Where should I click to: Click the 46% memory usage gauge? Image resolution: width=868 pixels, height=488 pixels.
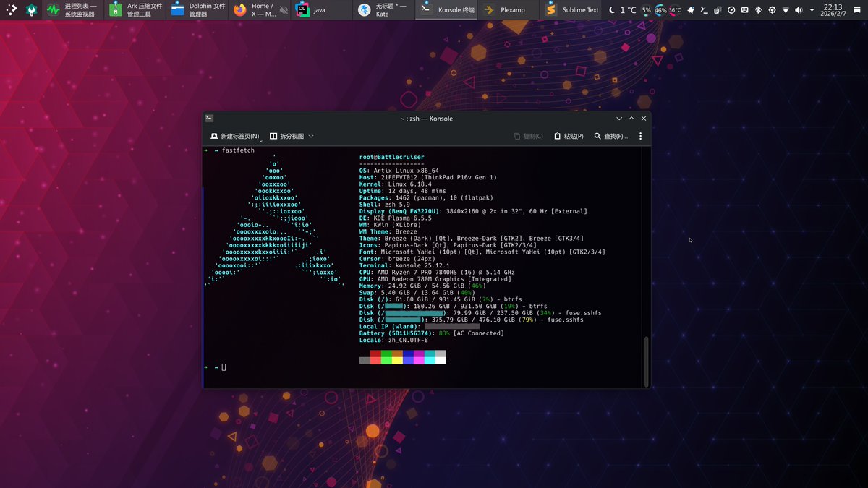pyautogui.click(x=660, y=10)
